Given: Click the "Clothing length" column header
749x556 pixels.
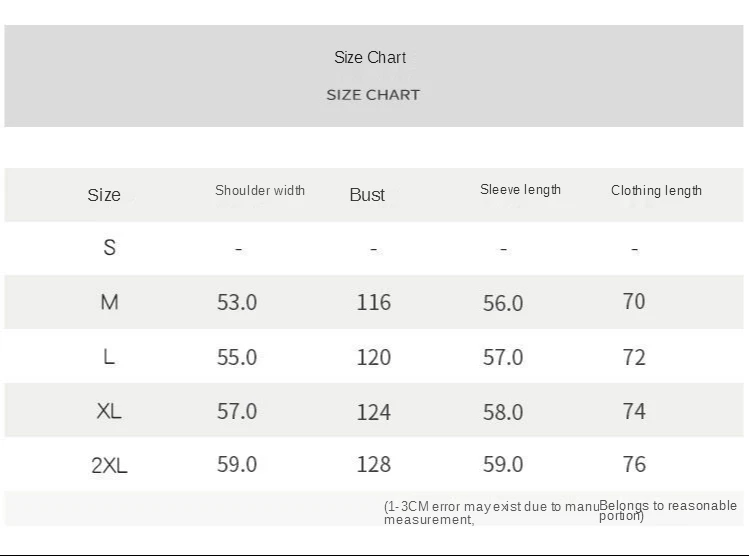Looking at the screenshot, I should click(x=656, y=190).
